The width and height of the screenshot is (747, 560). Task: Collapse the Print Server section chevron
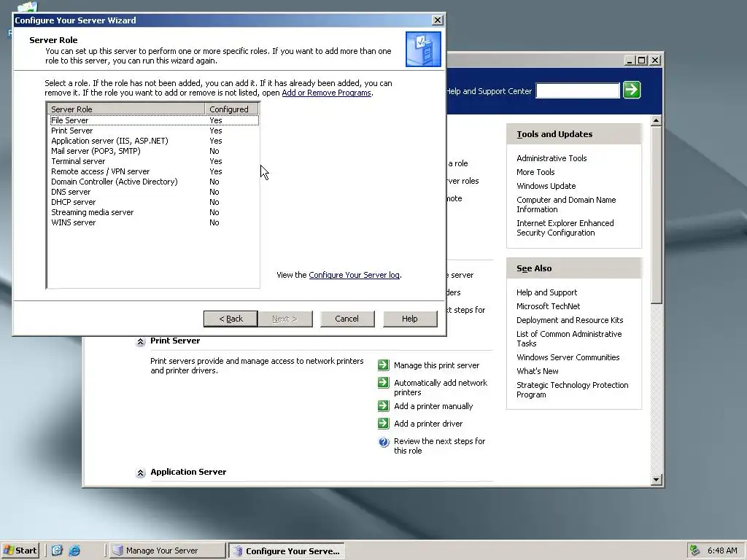click(x=141, y=341)
